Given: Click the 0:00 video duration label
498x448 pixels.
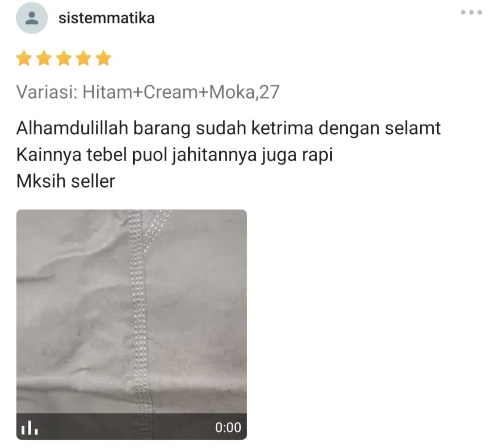Looking at the screenshot, I should click(228, 428).
